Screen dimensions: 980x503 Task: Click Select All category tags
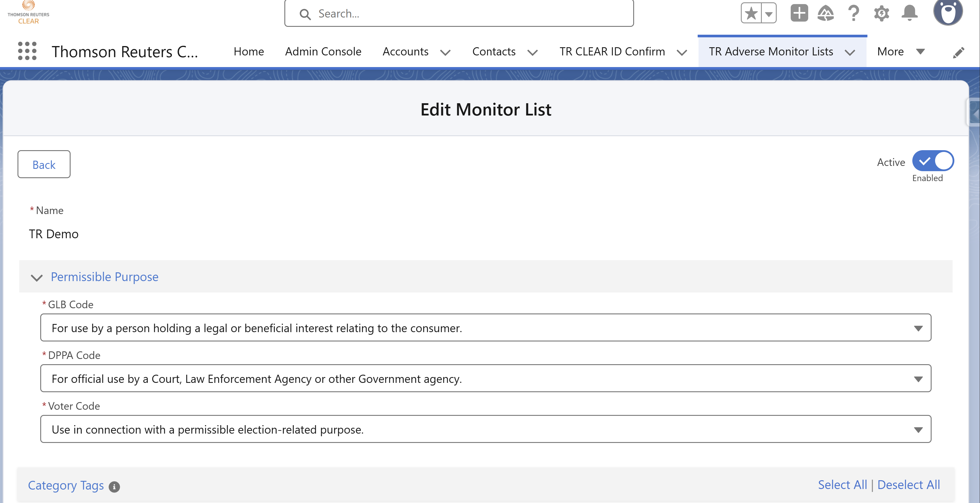[842, 485]
